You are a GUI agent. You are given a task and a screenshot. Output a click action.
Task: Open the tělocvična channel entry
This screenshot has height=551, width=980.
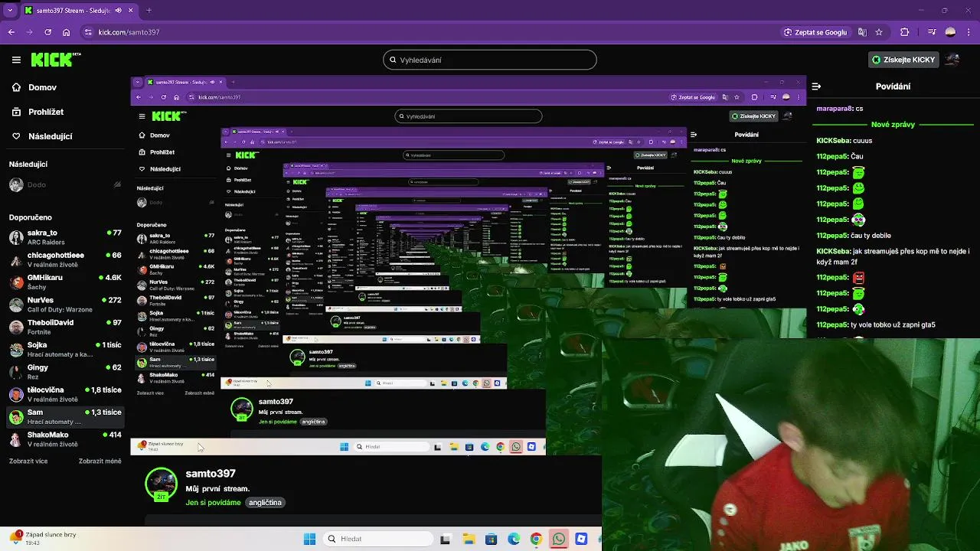pyautogui.click(x=65, y=394)
